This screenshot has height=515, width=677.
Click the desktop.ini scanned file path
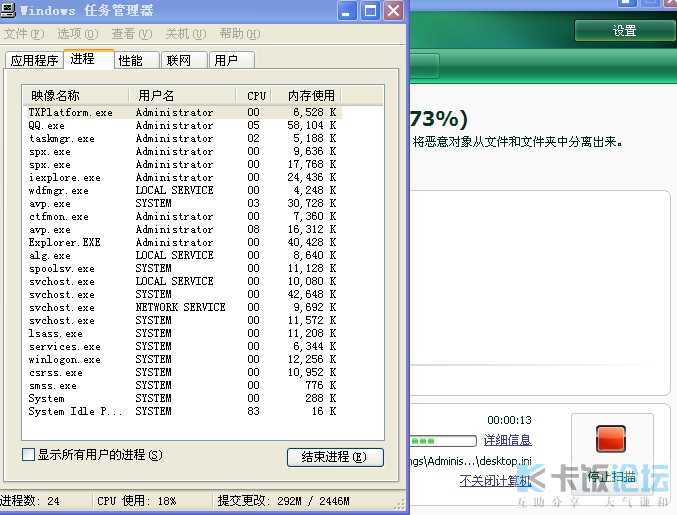[x=471, y=461]
